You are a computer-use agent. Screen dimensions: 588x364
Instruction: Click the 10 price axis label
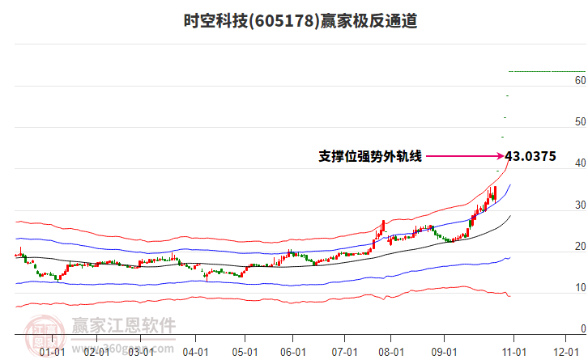coord(580,288)
